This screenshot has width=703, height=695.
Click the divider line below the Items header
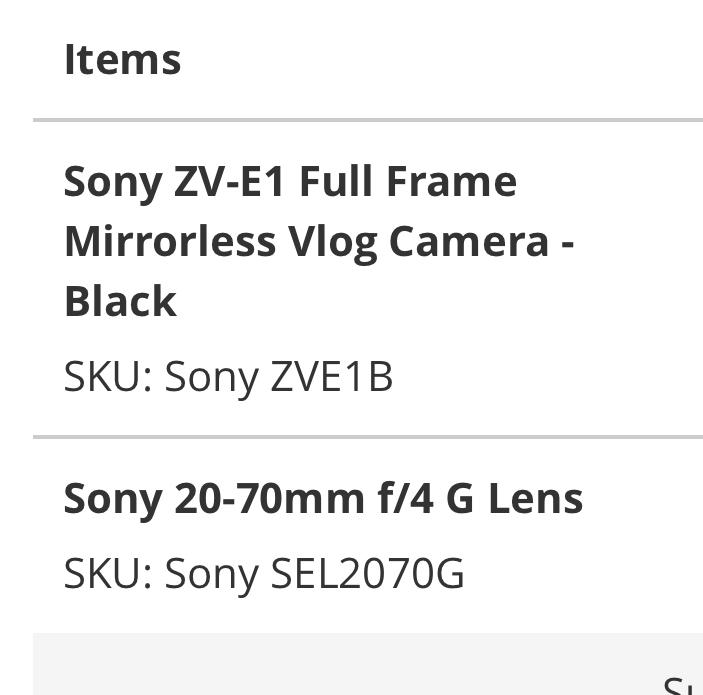(x=367, y=120)
